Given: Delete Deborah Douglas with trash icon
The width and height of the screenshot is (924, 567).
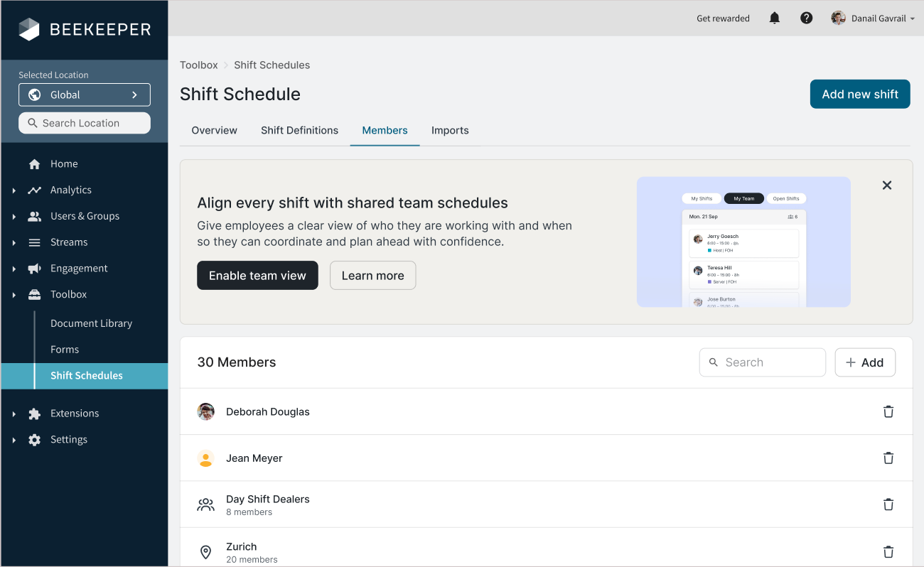Looking at the screenshot, I should [888, 412].
